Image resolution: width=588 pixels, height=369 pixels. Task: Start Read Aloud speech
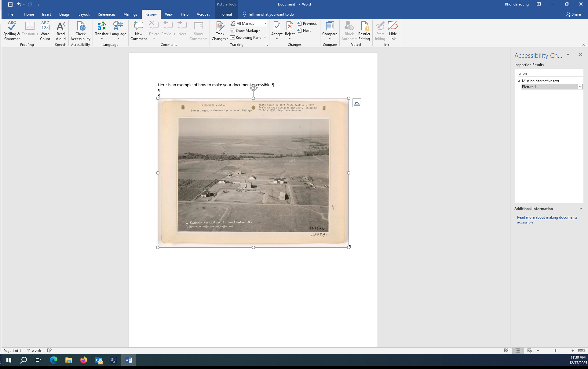(60, 31)
